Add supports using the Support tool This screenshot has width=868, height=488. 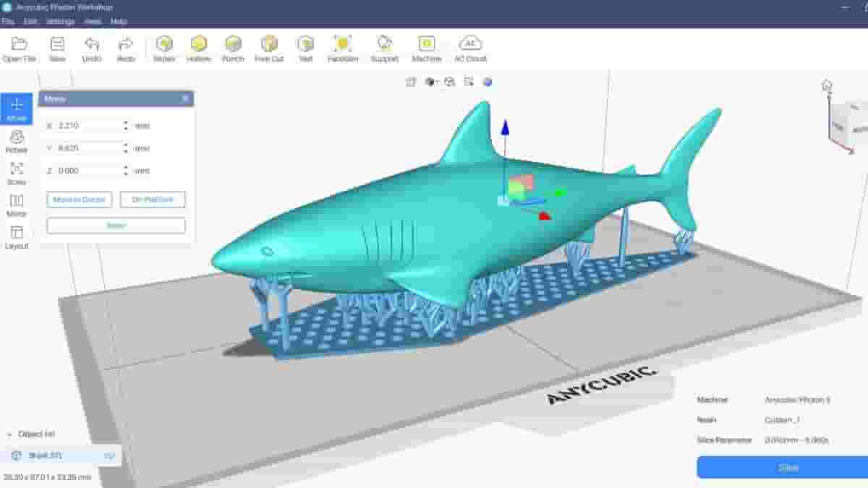(385, 48)
